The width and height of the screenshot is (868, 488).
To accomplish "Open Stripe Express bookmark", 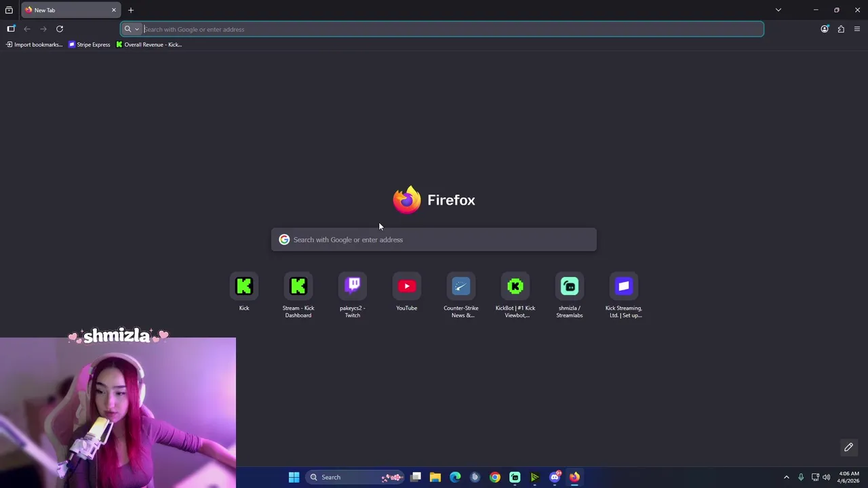I will [90, 45].
